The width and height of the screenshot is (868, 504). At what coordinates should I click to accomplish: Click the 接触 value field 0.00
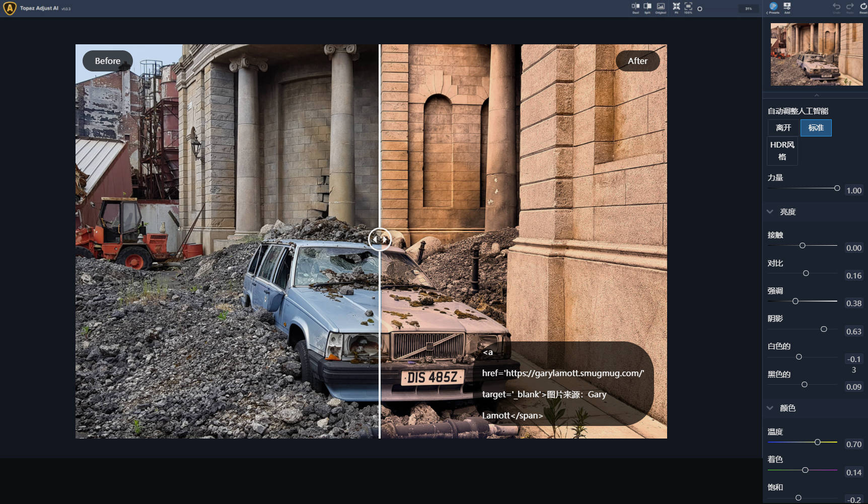click(854, 248)
